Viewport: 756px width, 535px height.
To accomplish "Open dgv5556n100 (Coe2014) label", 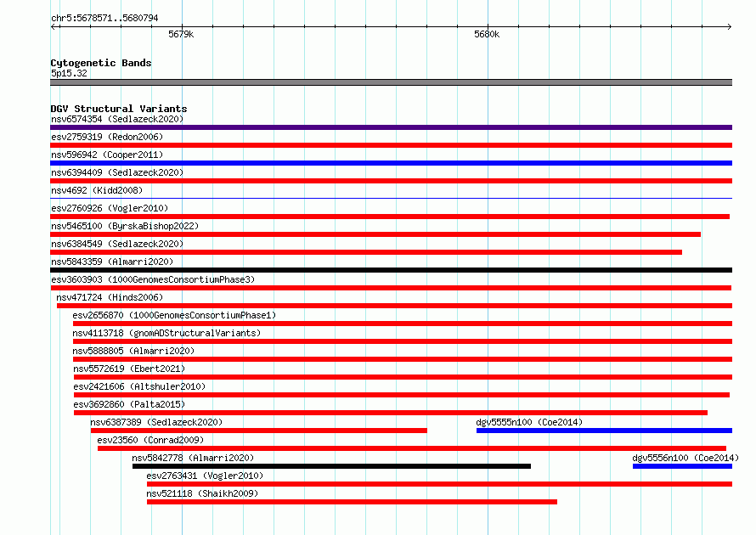I will point(685,458).
